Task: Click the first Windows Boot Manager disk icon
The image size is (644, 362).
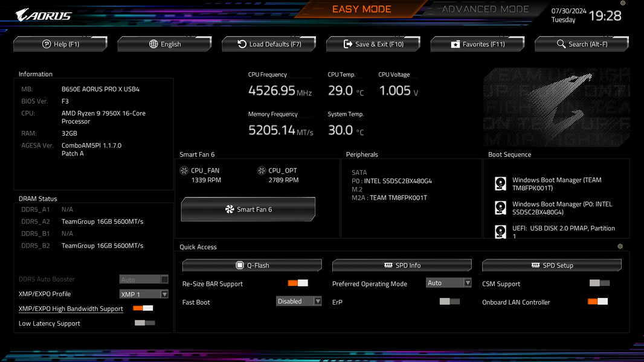Action: (500, 183)
